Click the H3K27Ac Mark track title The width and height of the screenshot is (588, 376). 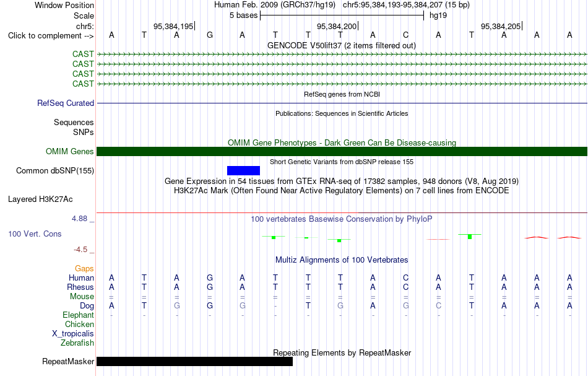342,191
